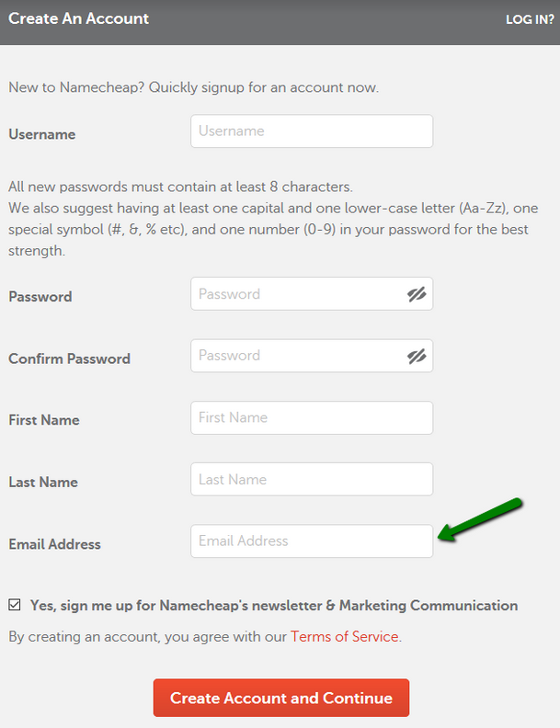
Task: Click the Last Name label
Action: (43, 482)
